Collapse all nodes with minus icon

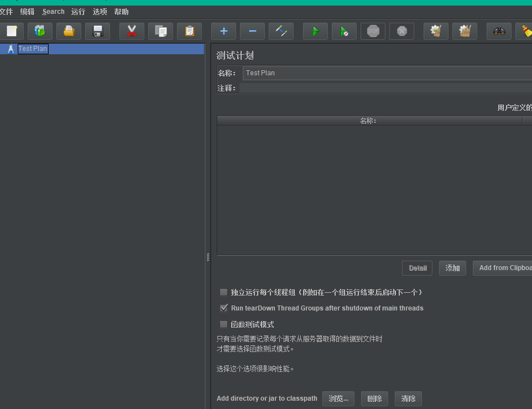coord(252,31)
